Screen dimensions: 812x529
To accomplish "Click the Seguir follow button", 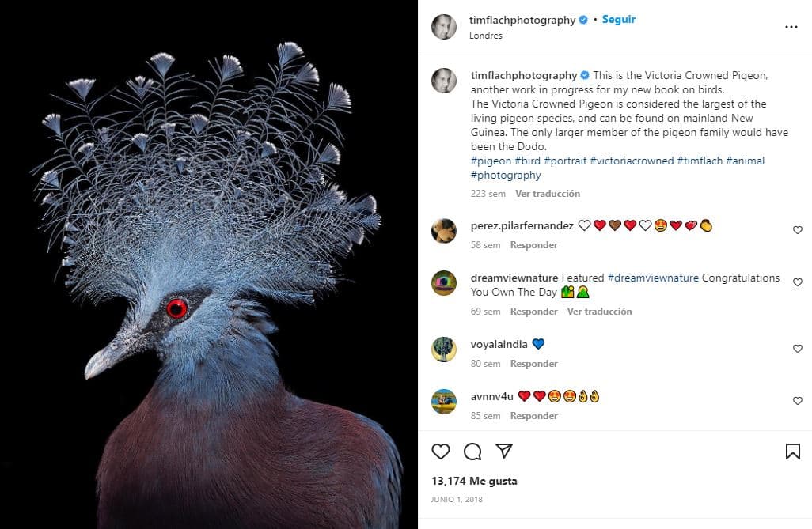I will pyautogui.click(x=618, y=20).
